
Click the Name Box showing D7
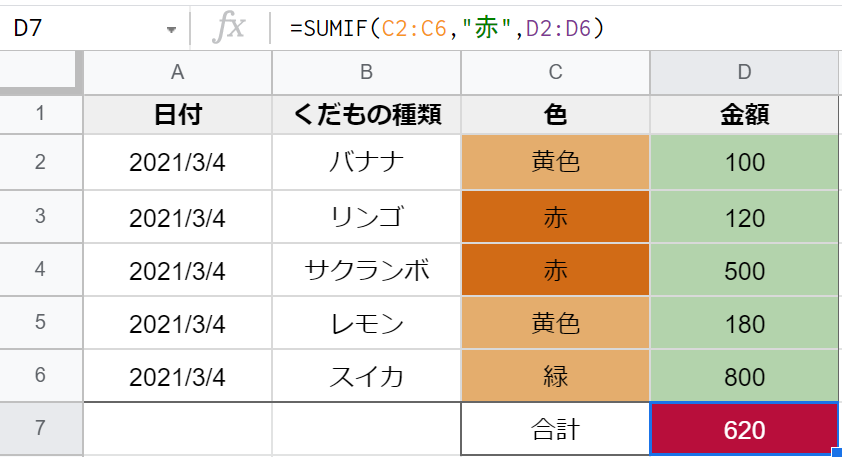click(80, 28)
